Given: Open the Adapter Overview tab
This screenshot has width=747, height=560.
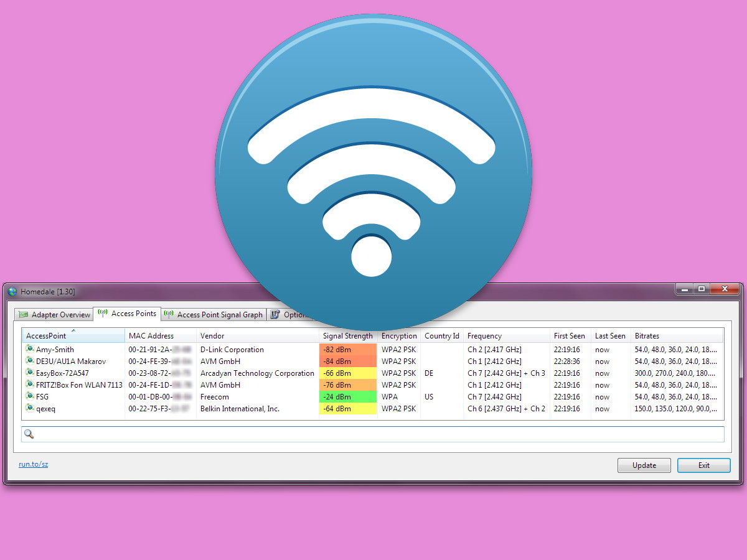Looking at the screenshot, I should (x=54, y=315).
